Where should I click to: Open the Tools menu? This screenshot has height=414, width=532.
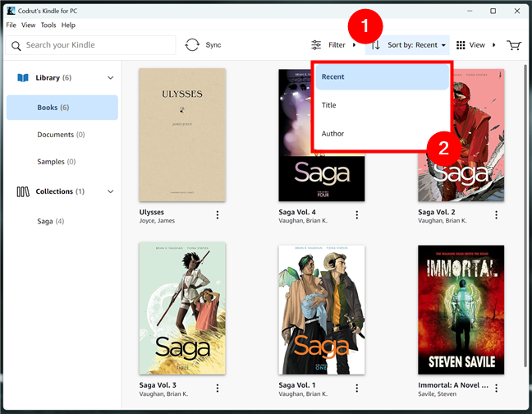tap(48, 25)
